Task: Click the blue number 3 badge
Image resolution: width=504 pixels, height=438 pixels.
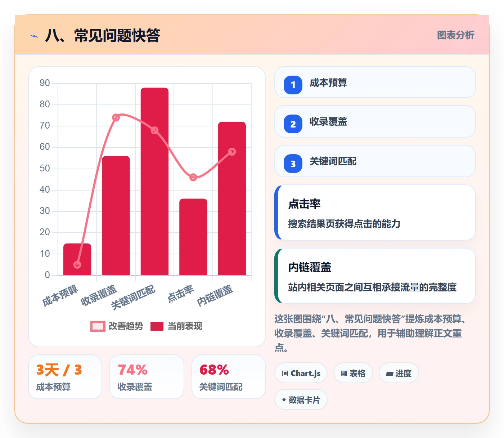Action: click(x=293, y=164)
